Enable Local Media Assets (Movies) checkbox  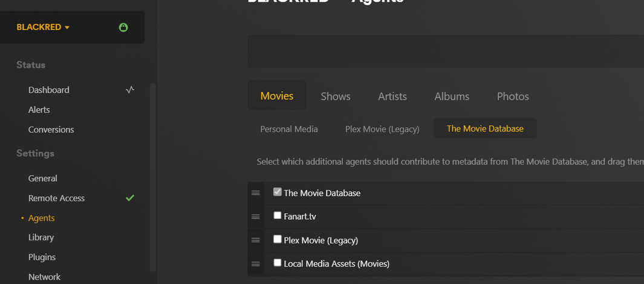tap(278, 263)
